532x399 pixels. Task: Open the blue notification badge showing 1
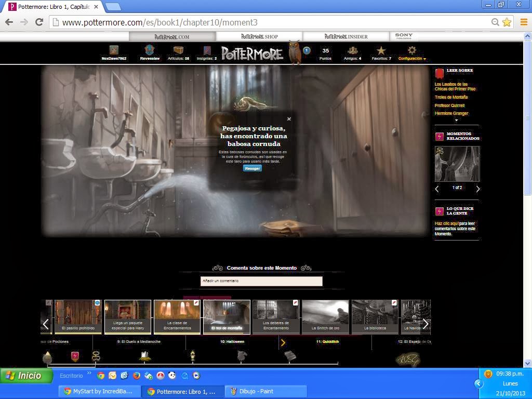307,50
